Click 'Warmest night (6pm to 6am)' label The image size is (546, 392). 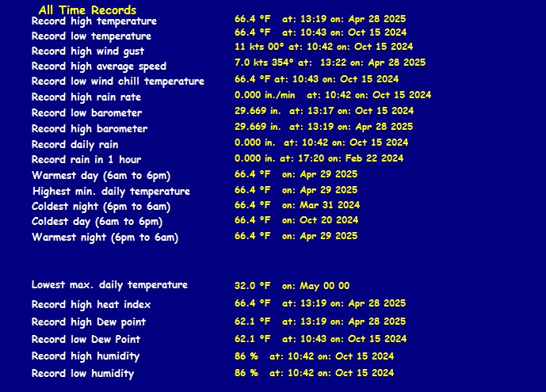coord(105,238)
